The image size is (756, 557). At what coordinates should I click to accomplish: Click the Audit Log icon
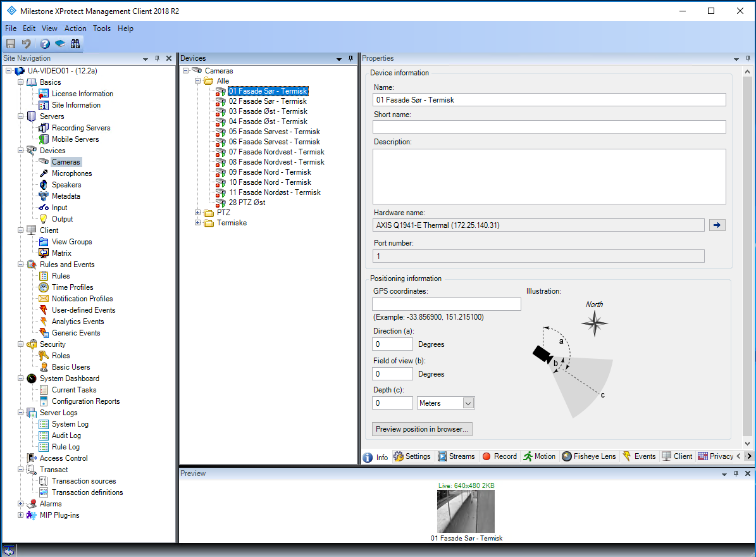[44, 435]
